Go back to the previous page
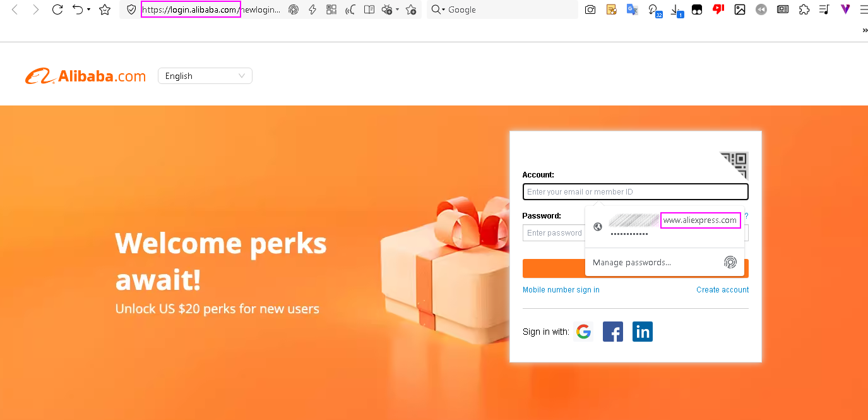 tap(15, 9)
